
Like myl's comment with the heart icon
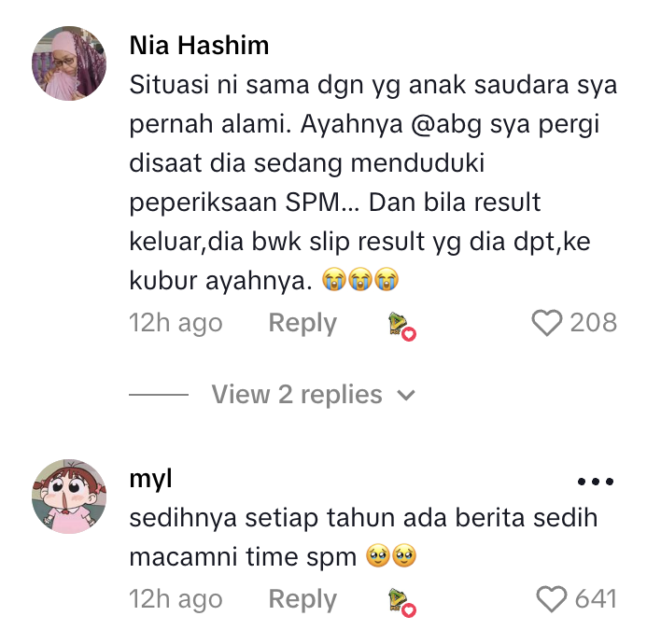click(x=552, y=599)
